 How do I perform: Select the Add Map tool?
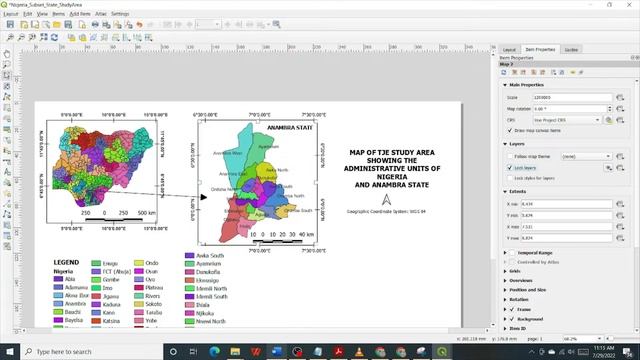[7, 108]
